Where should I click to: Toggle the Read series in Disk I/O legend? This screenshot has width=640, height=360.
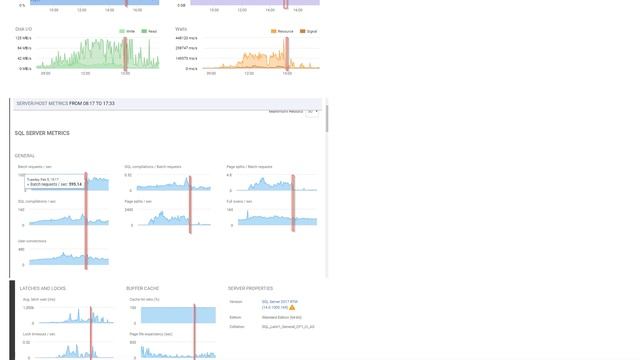149,31
